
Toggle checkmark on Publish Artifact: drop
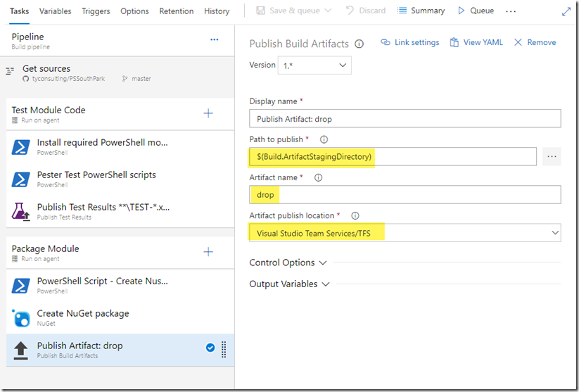click(x=210, y=348)
